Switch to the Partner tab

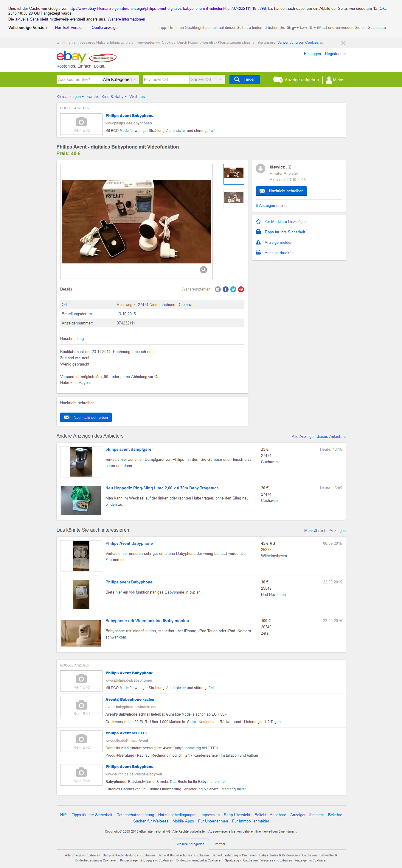[220, 844]
